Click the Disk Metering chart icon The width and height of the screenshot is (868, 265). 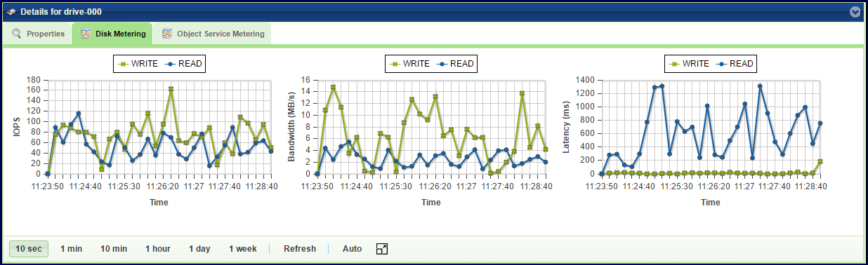(x=85, y=34)
